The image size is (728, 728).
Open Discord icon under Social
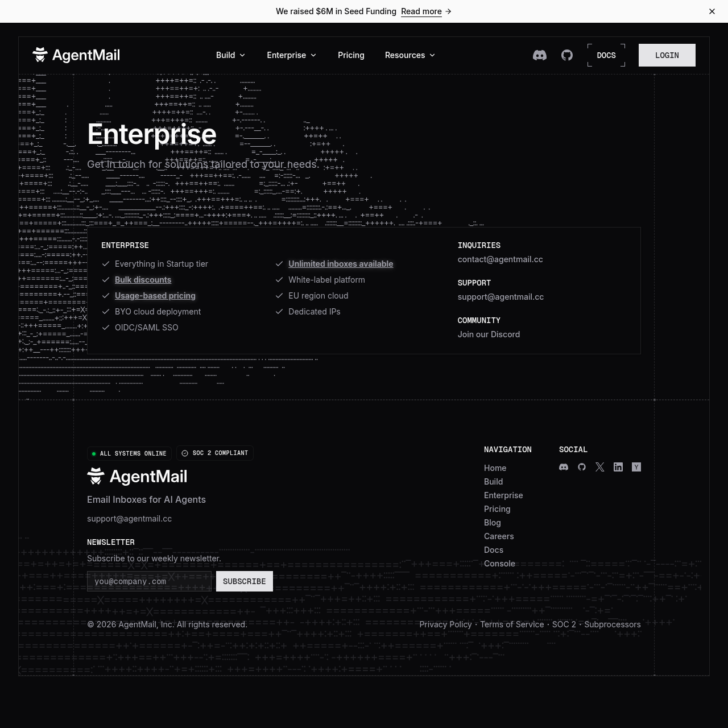564,467
